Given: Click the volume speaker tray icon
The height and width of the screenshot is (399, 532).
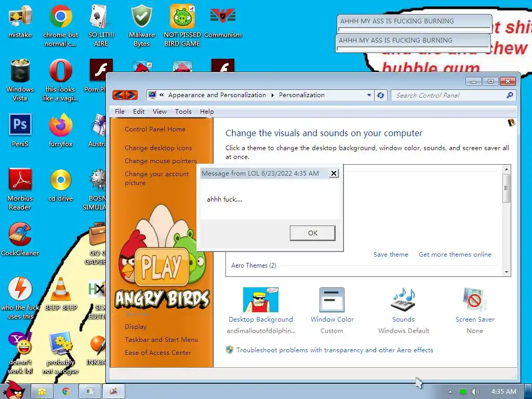Looking at the screenshot, I should 475,392.
